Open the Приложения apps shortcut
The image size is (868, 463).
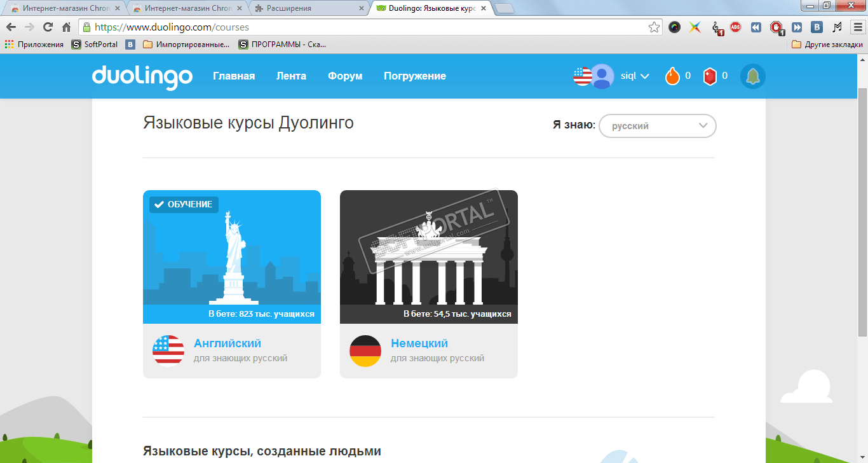[x=34, y=45]
